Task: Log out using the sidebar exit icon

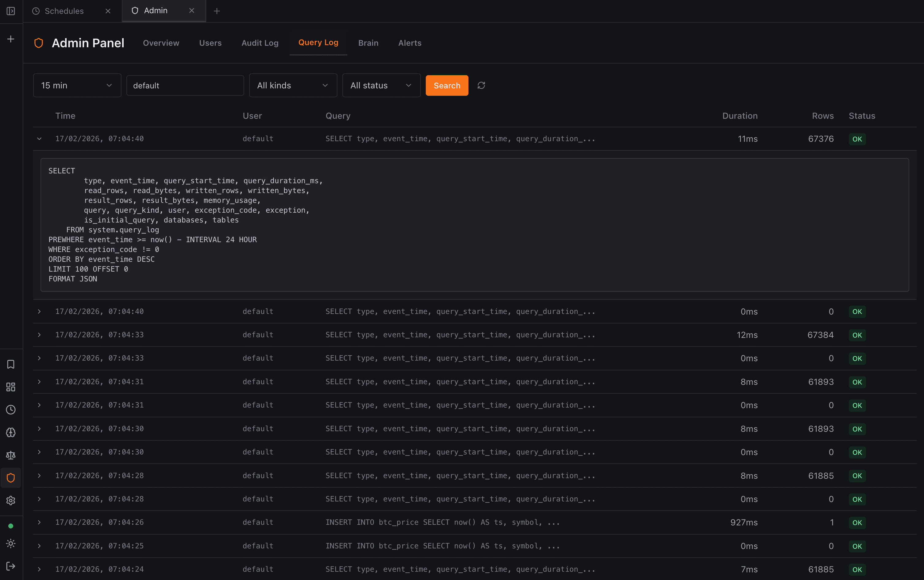Action: (x=10, y=566)
